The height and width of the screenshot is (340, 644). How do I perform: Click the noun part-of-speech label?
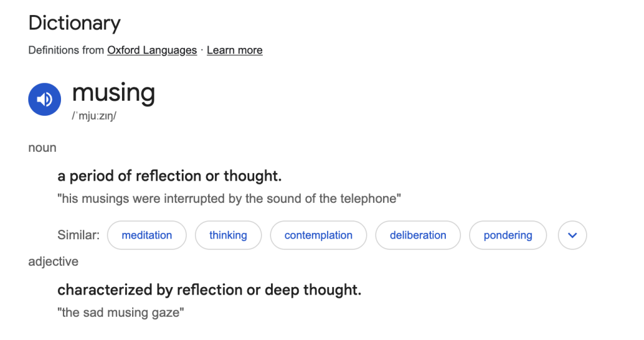[x=42, y=147]
